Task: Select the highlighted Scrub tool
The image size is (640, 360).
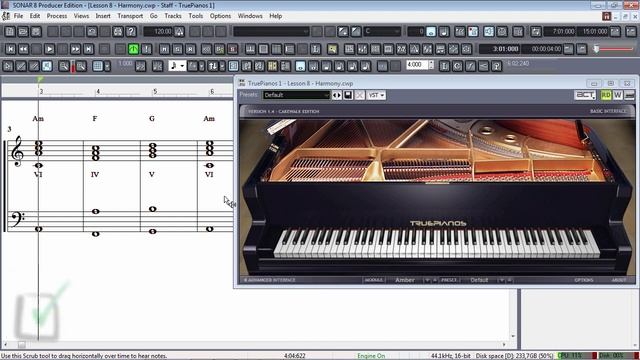Action: [47, 66]
